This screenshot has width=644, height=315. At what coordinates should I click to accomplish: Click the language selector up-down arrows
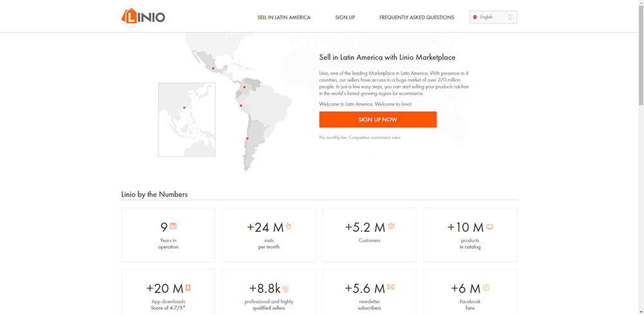tap(510, 17)
